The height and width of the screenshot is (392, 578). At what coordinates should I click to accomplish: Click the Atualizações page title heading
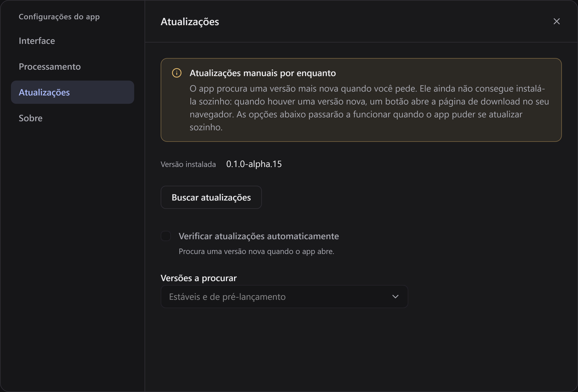(190, 22)
